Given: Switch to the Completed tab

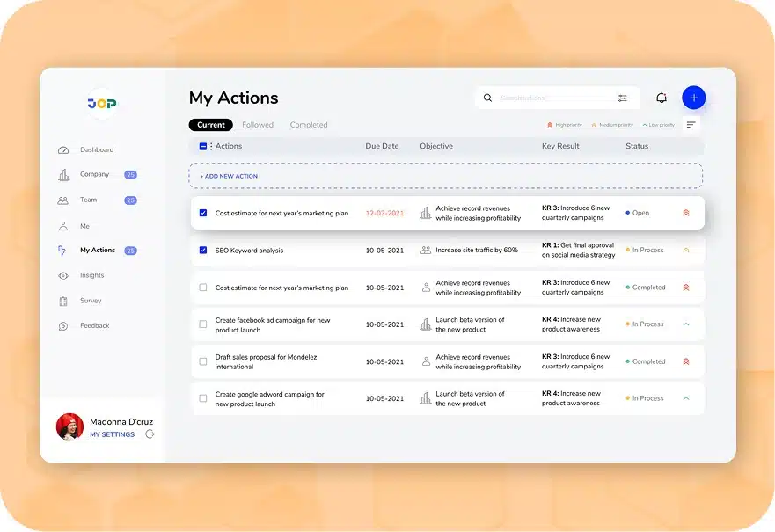Looking at the screenshot, I should click(309, 124).
